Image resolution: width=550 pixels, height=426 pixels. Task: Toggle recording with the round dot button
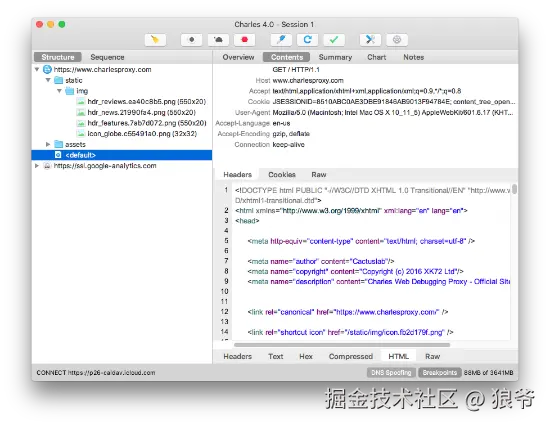coord(192,40)
